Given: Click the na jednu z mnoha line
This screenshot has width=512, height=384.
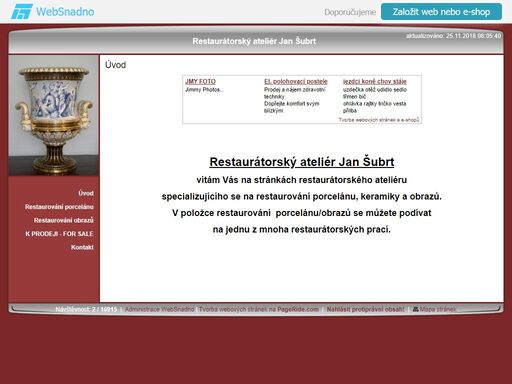Looking at the screenshot, I should point(302,230).
